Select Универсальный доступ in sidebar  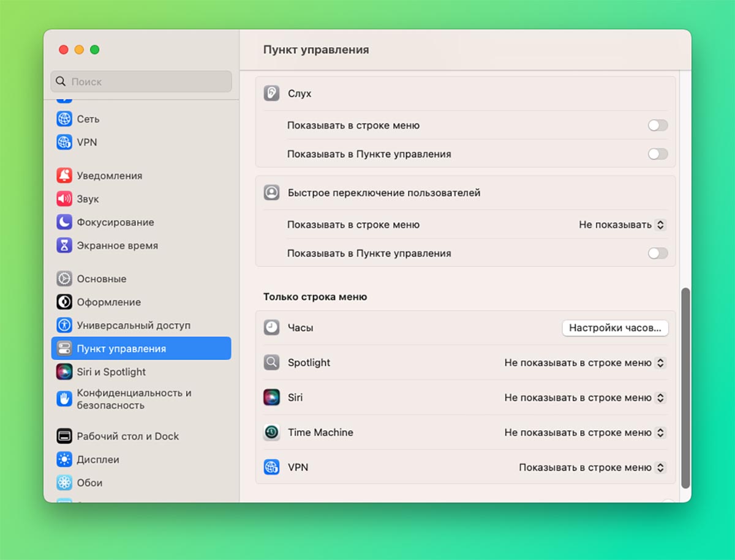coord(133,326)
